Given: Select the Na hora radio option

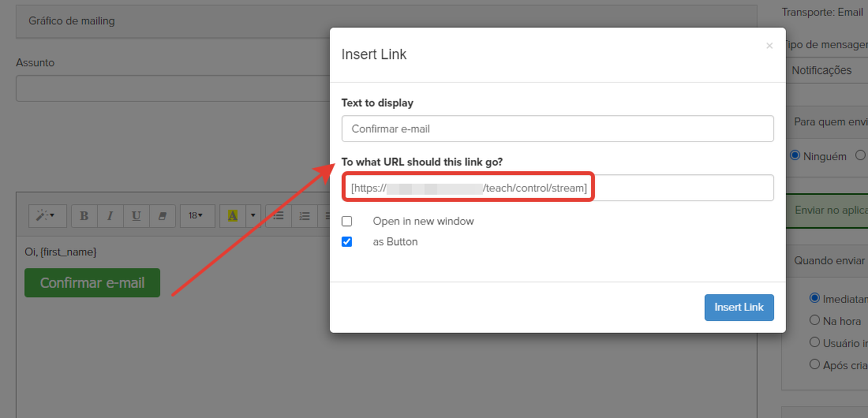Looking at the screenshot, I should click(x=815, y=320).
